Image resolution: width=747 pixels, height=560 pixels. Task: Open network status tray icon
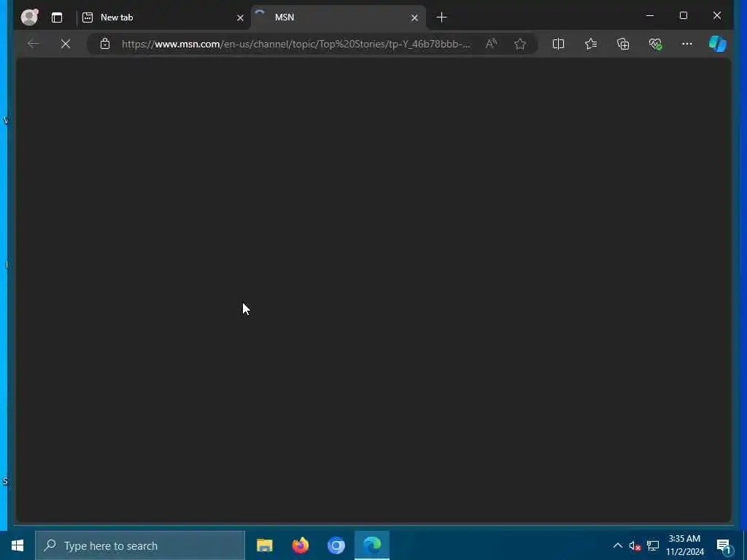pyautogui.click(x=653, y=545)
